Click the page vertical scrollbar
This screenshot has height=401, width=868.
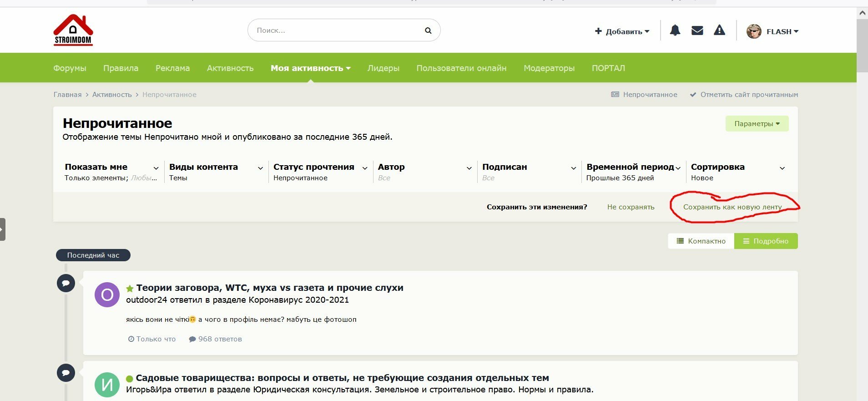[862, 205]
